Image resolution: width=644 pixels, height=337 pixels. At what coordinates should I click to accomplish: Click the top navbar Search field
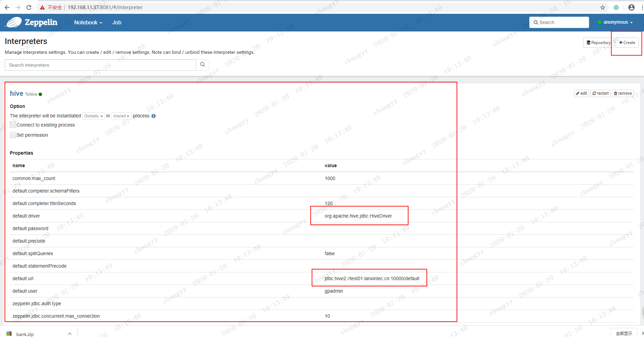pyautogui.click(x=559, y=22)
